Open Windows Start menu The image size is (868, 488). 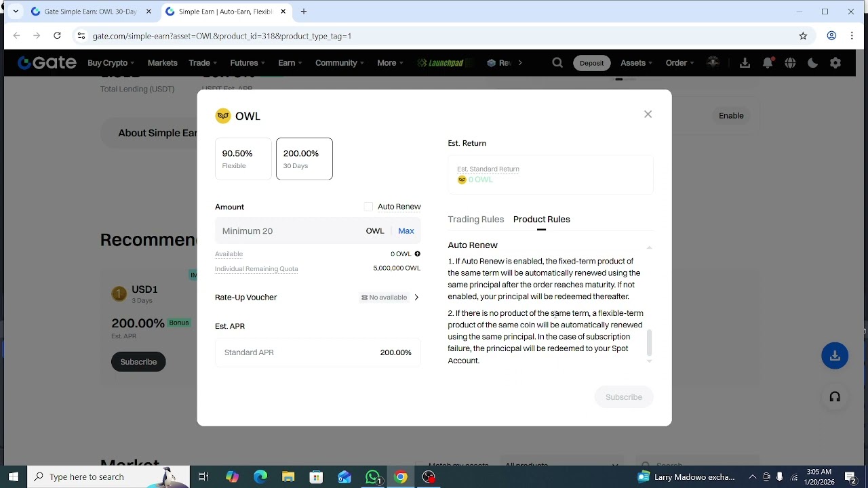14,477
